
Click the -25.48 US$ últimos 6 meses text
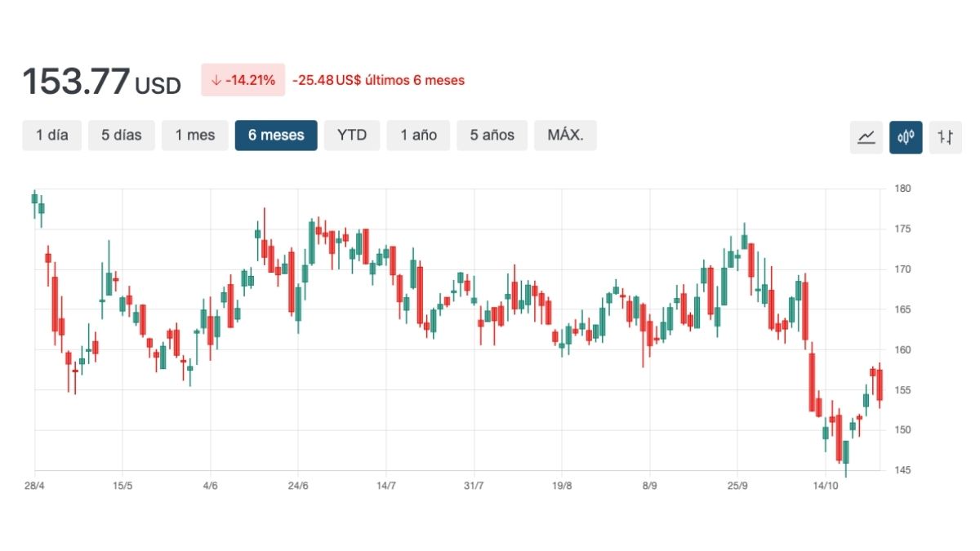pos(378,80)
